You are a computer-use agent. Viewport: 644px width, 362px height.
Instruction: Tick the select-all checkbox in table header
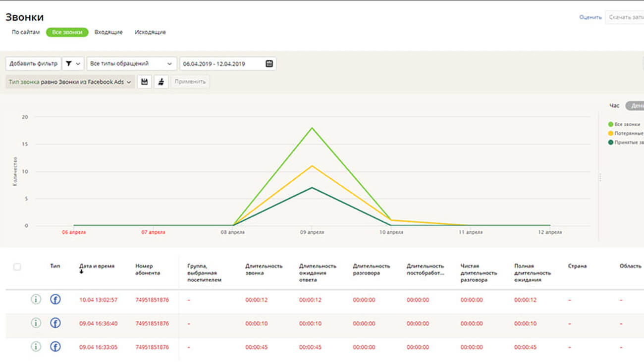point(17,267)
